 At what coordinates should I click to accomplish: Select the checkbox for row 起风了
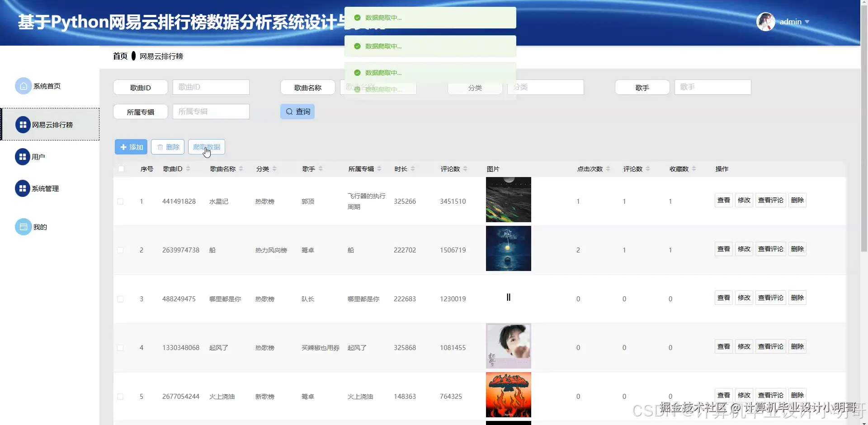(x=120, y=348)
